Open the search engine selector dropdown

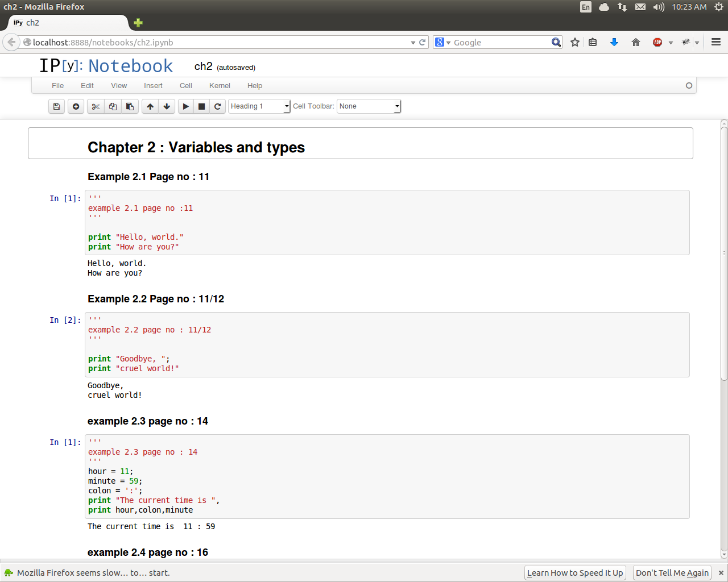tap(442, 43)
